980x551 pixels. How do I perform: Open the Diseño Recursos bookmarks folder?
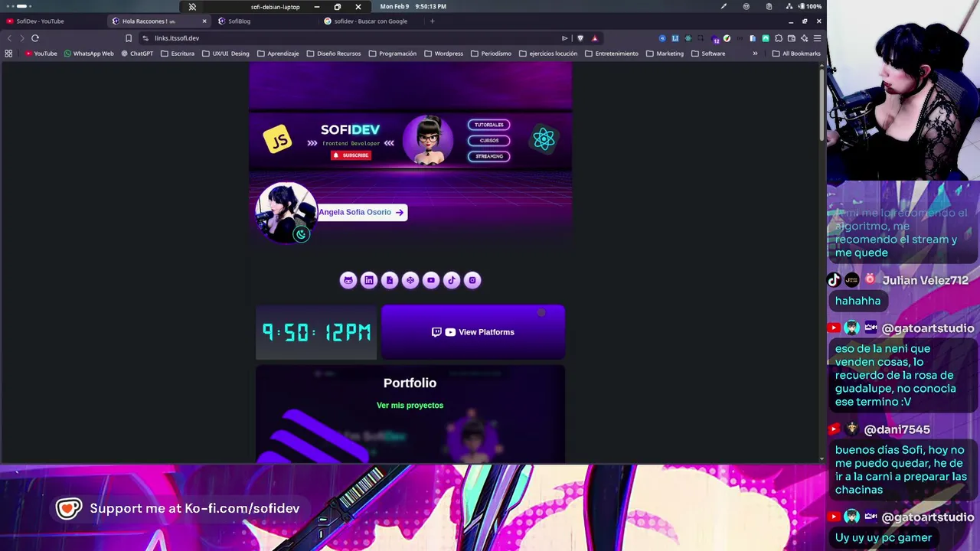[x=334, y=54]
